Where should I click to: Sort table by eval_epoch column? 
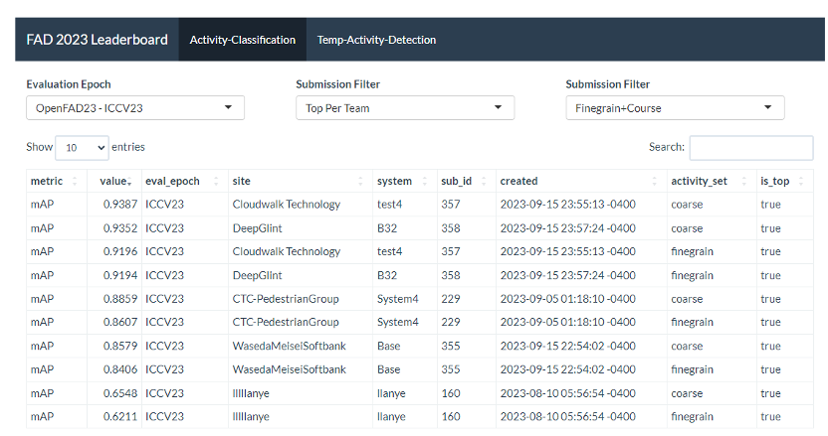pyautogui.click(x=184, y=181)
